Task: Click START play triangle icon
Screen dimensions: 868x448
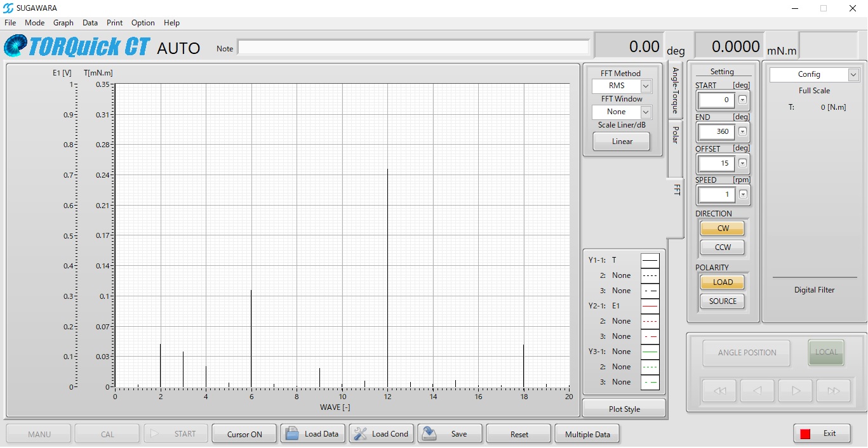Action: pyautogui.click(x=154, y=433)
